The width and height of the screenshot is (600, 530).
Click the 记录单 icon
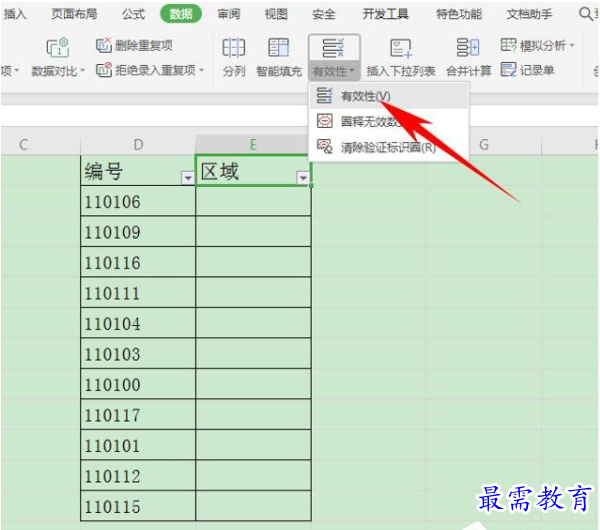[x=508, y=70]
